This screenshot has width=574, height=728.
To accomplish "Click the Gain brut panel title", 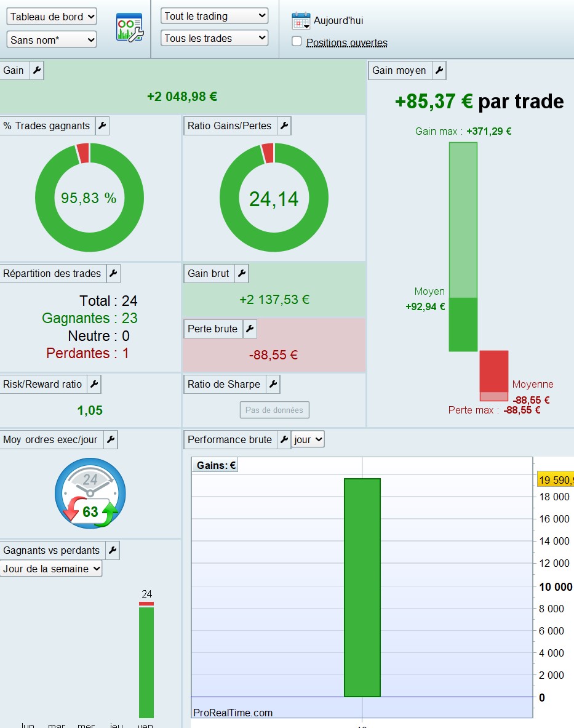I will 209,273.
